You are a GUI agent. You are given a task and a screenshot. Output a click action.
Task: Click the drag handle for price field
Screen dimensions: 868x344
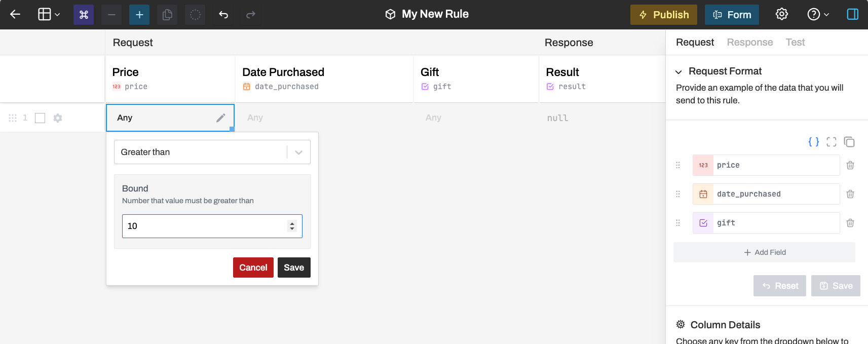[x=678, y=165]
